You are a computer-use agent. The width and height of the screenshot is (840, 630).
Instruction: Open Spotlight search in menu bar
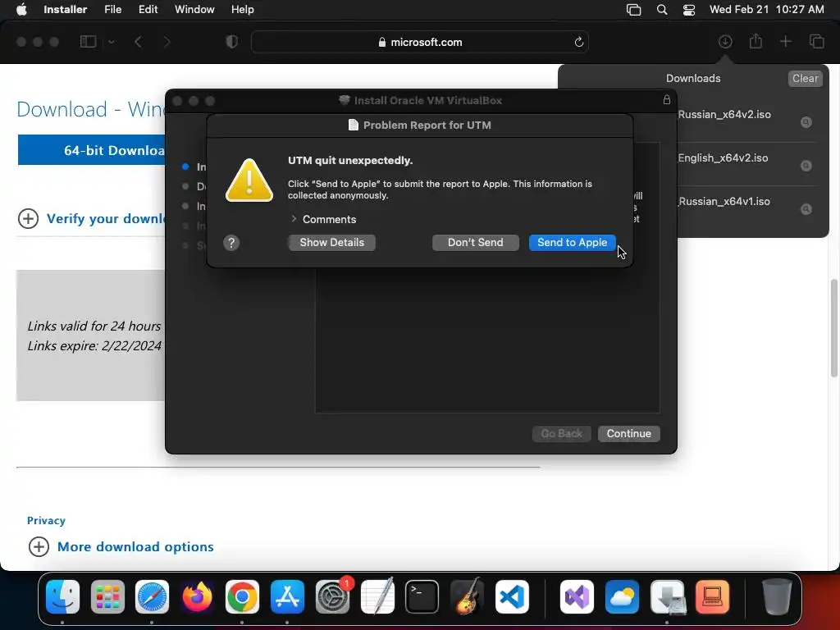pyautogui.click(x=662, y=10)
